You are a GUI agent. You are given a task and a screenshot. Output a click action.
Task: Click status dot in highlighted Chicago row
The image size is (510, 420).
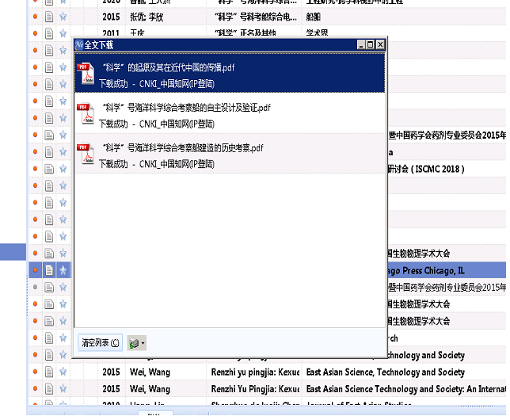pyautogui.click(x=35, y=270)
